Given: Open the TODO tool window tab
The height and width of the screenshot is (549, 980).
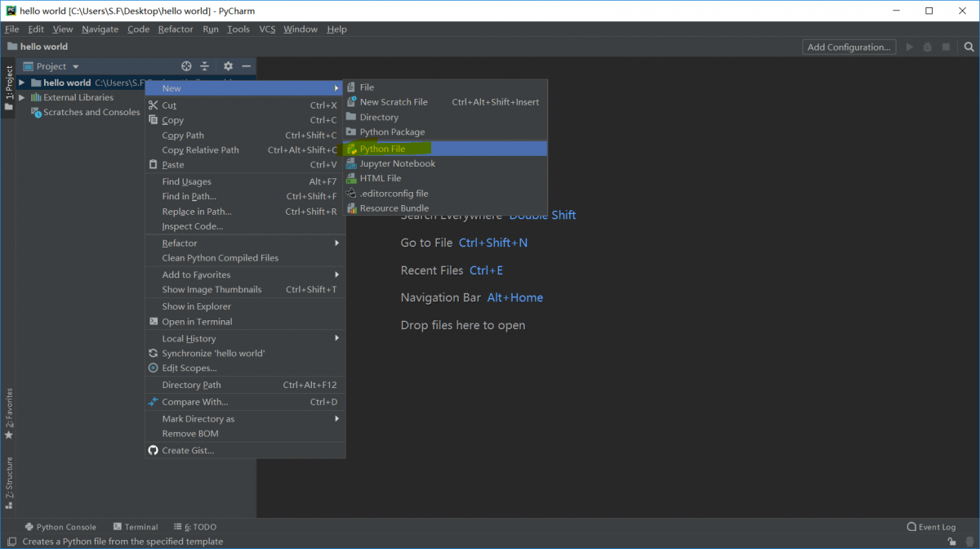Looking at the screenshot, I should coord(194,527).
